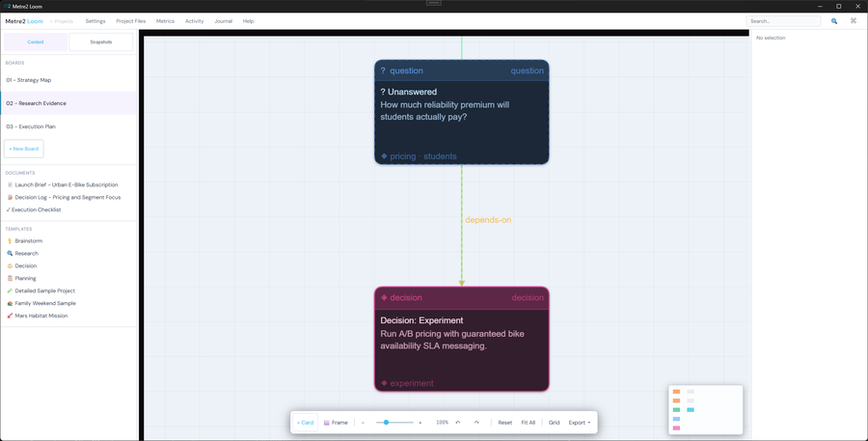Click the 'Mars Habitat Mission' template name
Screen dimensions: 868x441
click(x=41, y=316)
